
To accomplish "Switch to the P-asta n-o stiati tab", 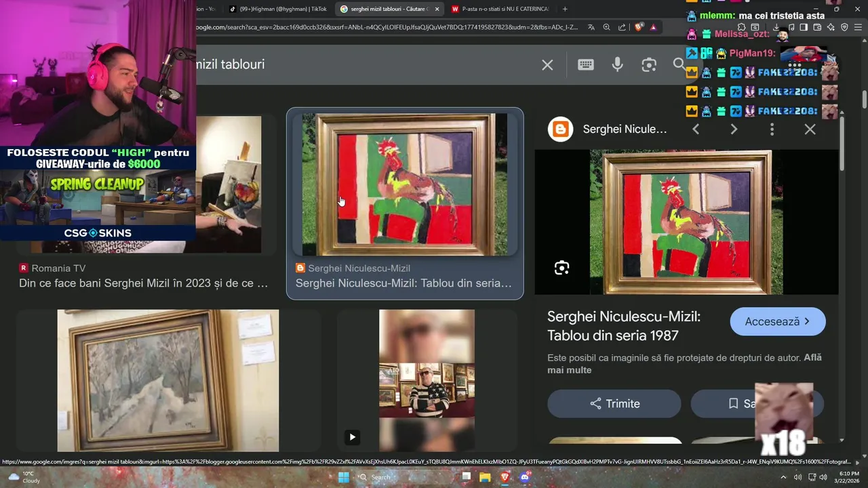I will click(500, 9).
